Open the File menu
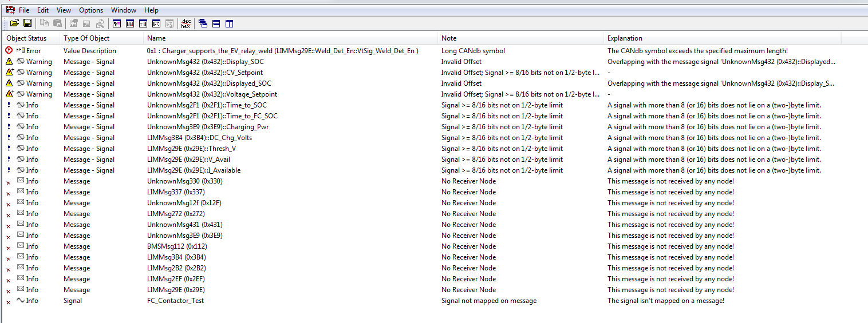 24,10
